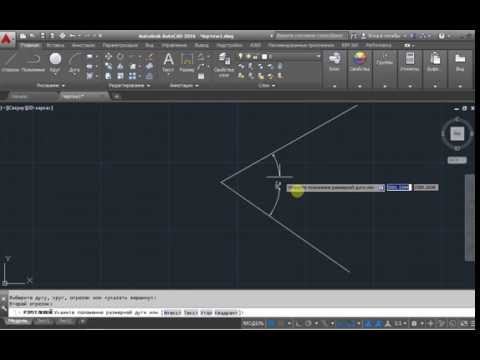Toggle МОДЕЛЬ space button in status bar
The width and height of the screenshot is (480, 360).
(253, 323)
